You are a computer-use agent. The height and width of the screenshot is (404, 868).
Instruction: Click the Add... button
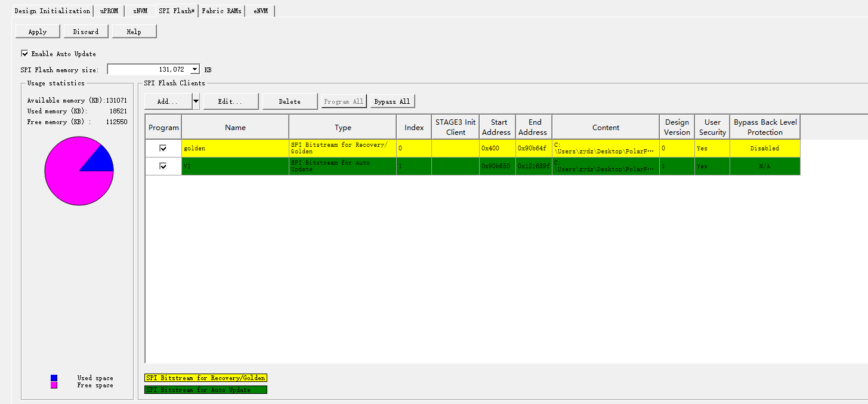coord(168,101)
